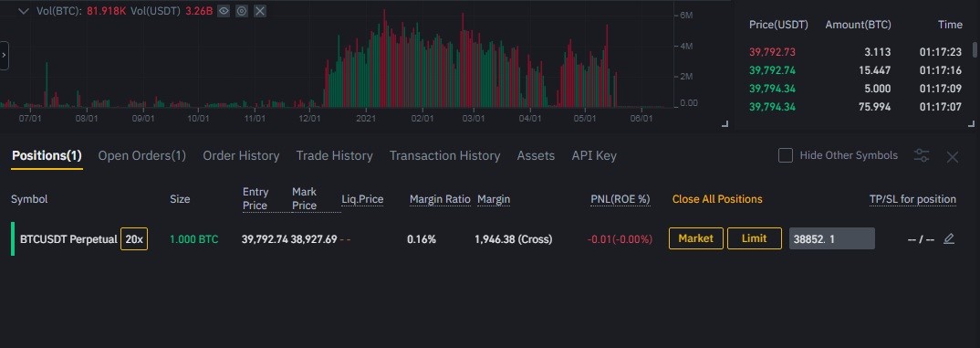
Task: Click the 3.26B Vol(USDT) value
Action: pyautogui.click(x=199, y=11)
